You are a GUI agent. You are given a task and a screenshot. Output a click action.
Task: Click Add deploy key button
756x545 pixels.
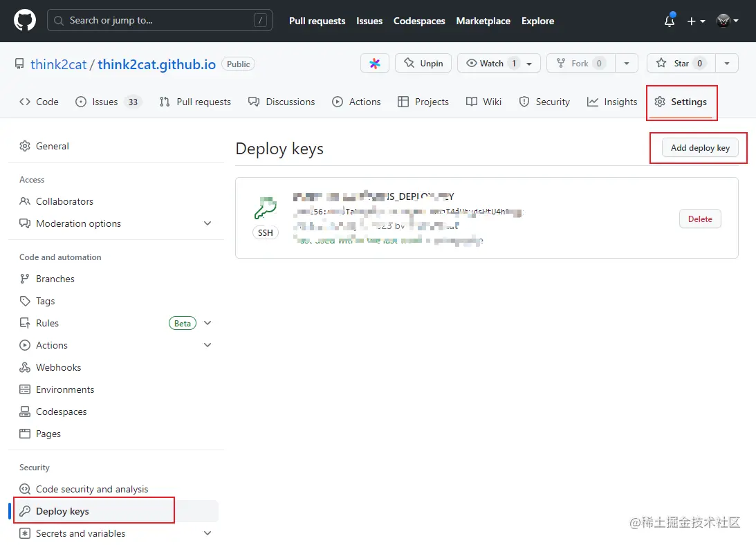tap(700, 147)
